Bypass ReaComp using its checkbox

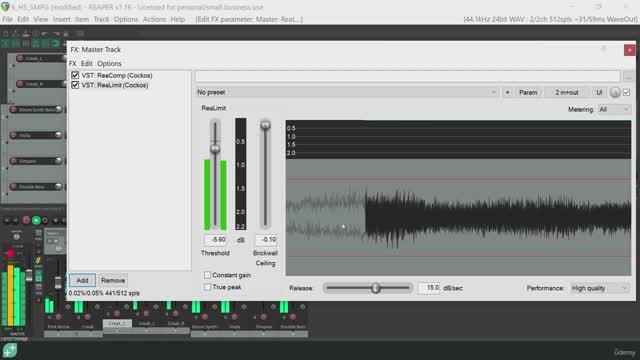(75, 75)
